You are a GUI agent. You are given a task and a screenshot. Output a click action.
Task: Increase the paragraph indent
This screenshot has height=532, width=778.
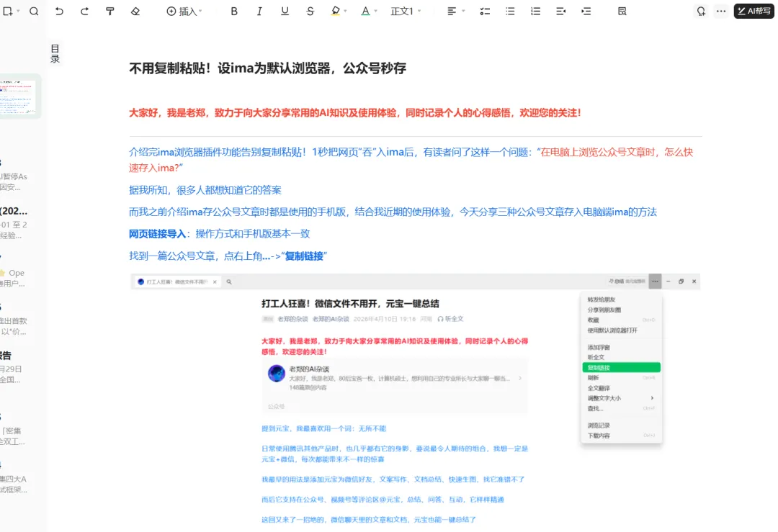(x=586, y=11)
